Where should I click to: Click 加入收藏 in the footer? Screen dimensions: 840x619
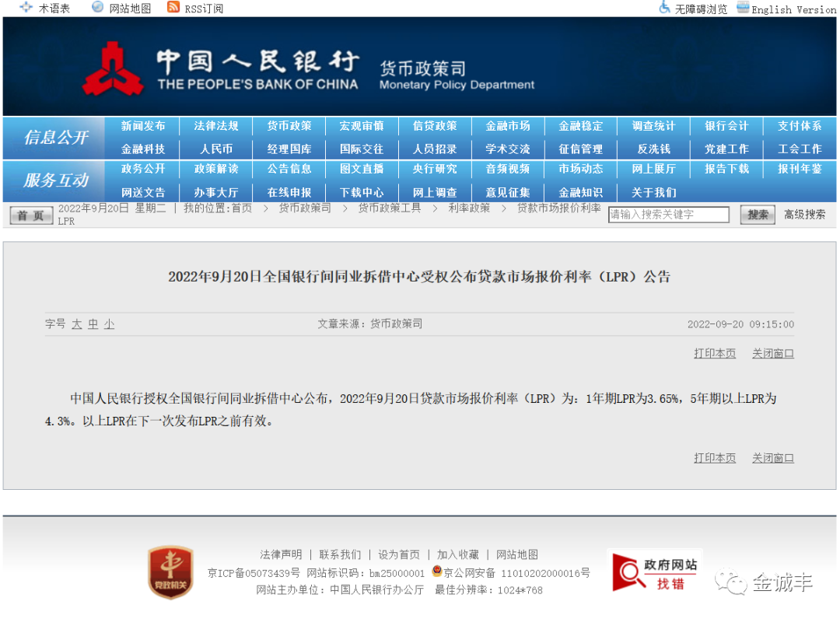[458, 554]
